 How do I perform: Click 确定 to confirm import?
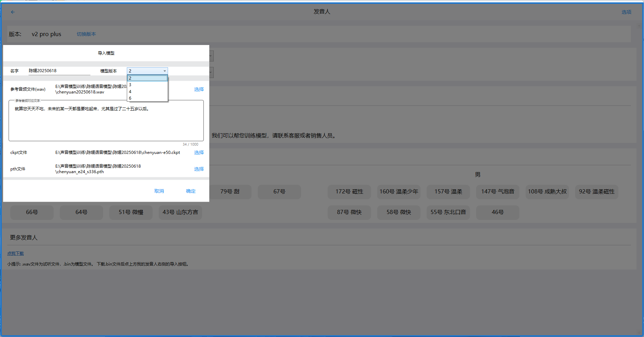[191, 191]
